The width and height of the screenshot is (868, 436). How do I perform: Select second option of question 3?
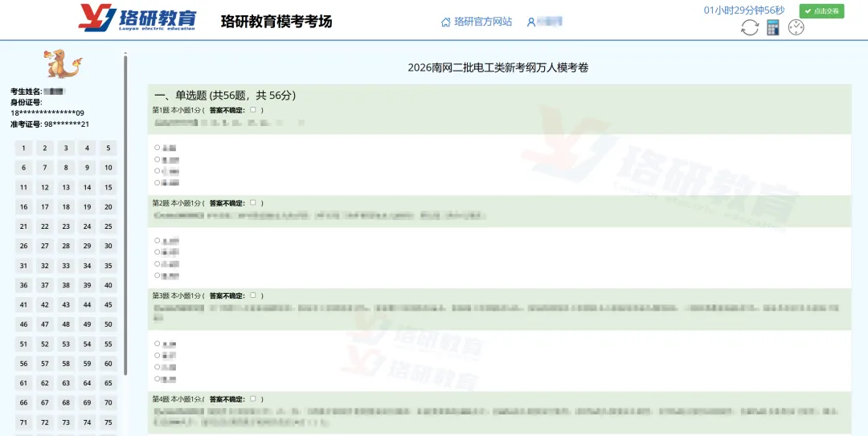158,355
